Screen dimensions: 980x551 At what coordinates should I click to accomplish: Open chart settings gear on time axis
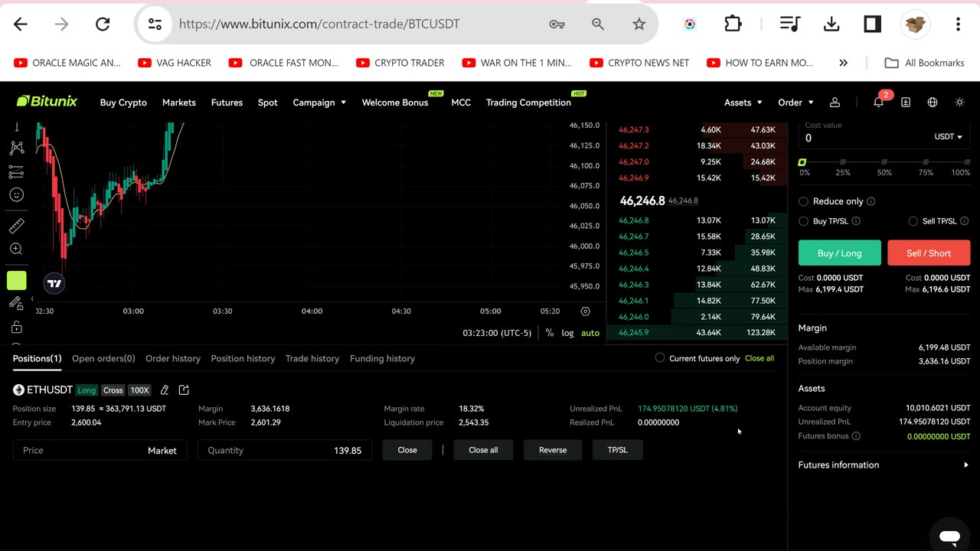click(586, 311)
